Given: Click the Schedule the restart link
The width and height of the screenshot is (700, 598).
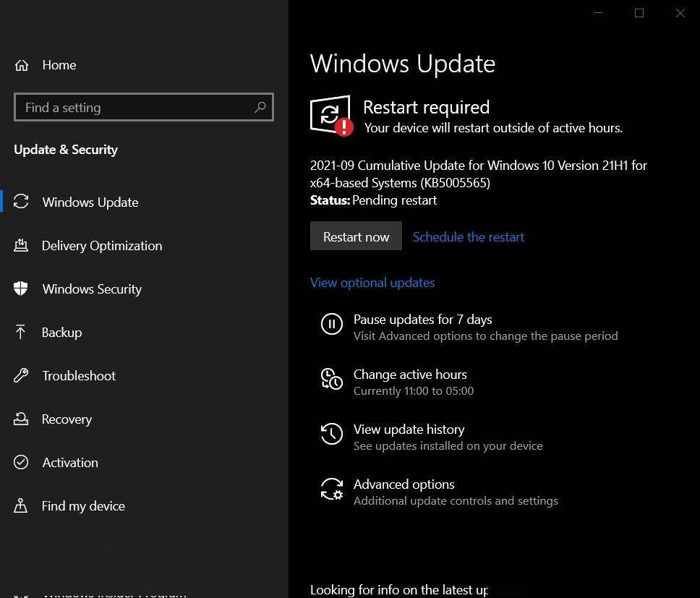Looking at the screenshot, I should pyautogui.click(x=469, y=237).
